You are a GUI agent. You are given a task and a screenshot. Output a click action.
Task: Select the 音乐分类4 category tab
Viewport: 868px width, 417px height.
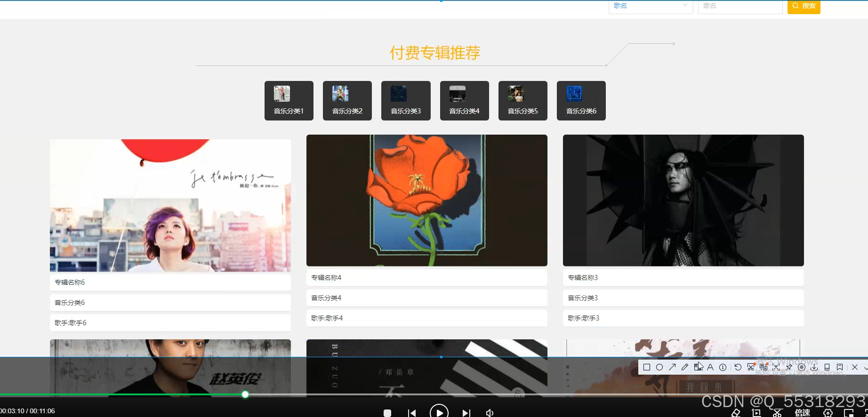(x=465, y=101)
